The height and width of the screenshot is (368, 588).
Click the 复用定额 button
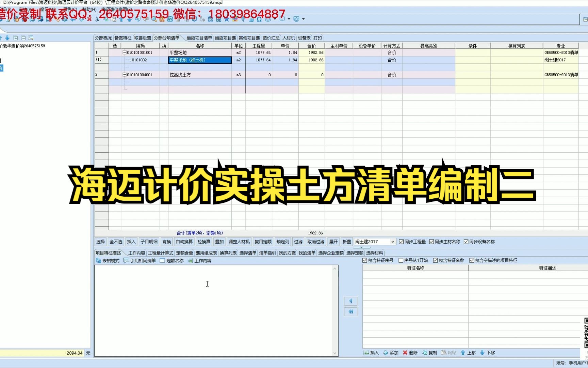click(x=263, y=242)
